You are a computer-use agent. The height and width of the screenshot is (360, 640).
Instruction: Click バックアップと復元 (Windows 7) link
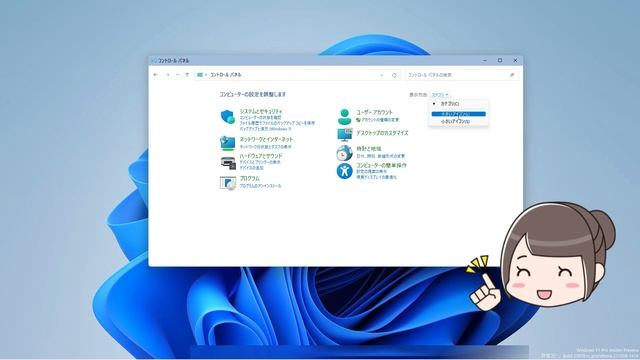coord(265,129)
